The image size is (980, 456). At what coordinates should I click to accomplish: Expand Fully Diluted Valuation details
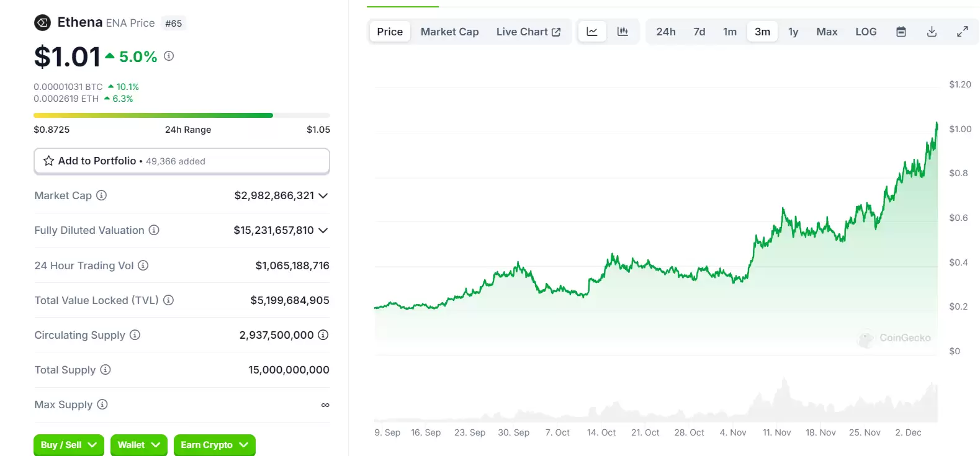pos(323,231)
